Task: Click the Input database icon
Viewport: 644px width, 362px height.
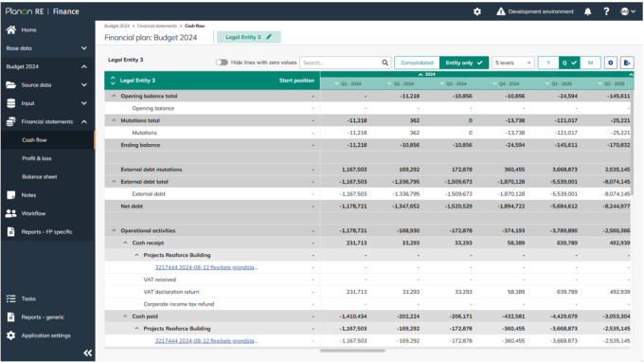Action: pos(11,103)
